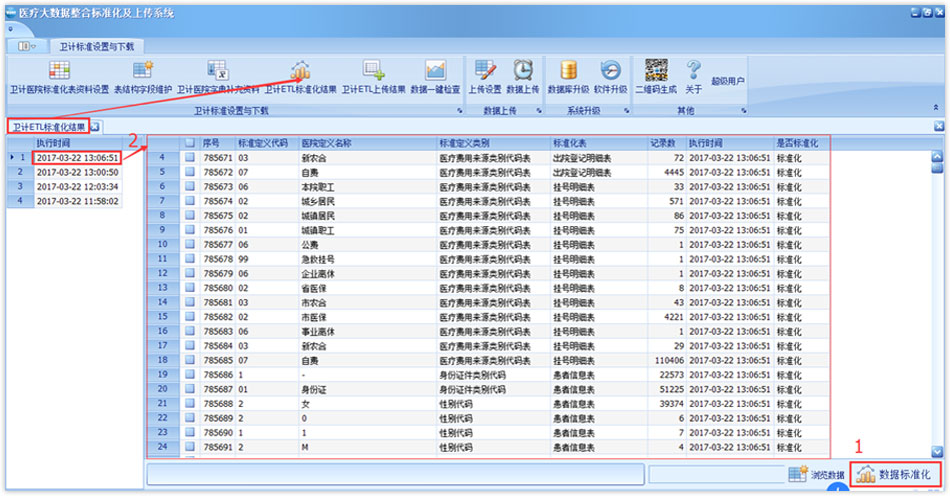The height and width of the screenshot is (496, 950).
Task: Sort by 是否标准化 column header
Action: (x=801, y=144)
